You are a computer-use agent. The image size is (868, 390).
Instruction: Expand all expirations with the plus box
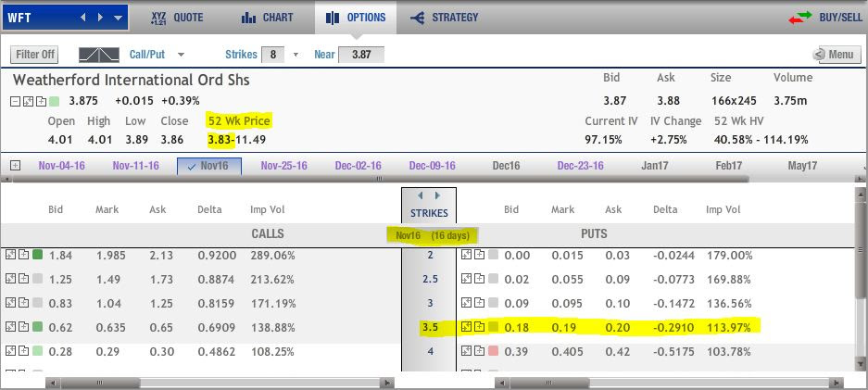[16, 166]
